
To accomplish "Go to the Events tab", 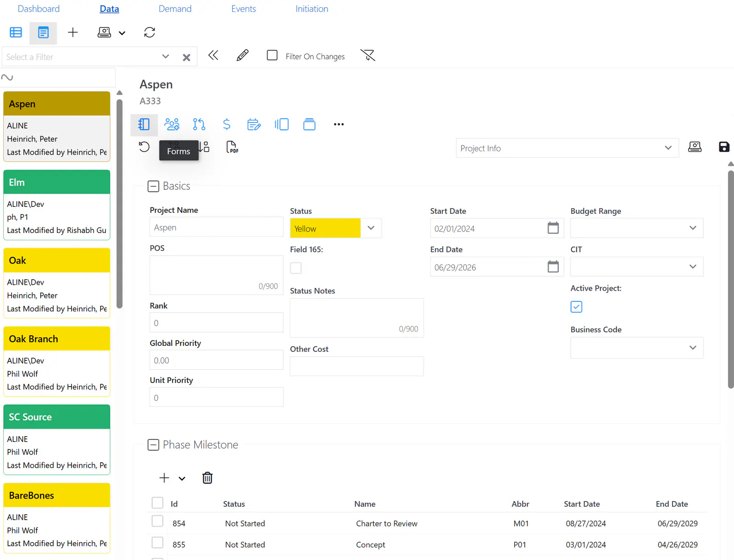I will (x=244, y=9).
